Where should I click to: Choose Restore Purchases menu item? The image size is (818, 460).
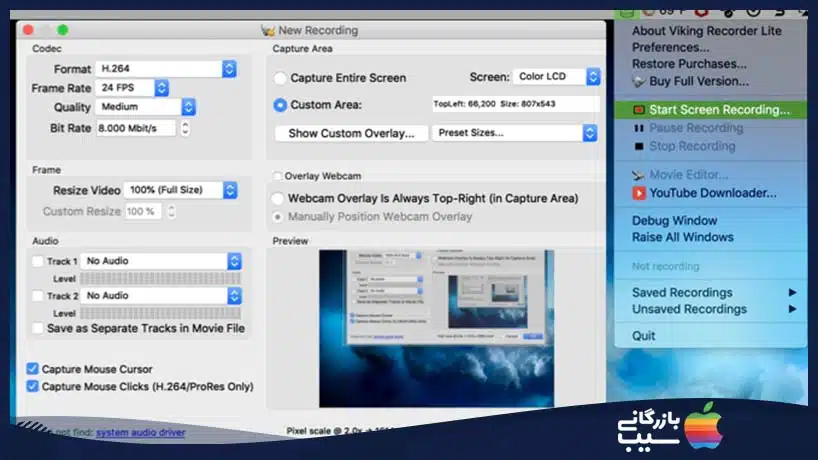[x=689, y=64]
